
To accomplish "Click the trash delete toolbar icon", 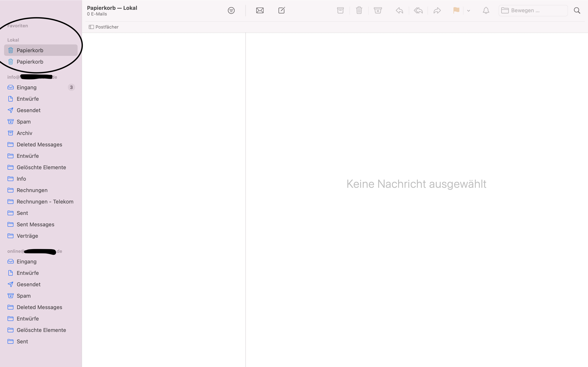I will coord(359,10).
